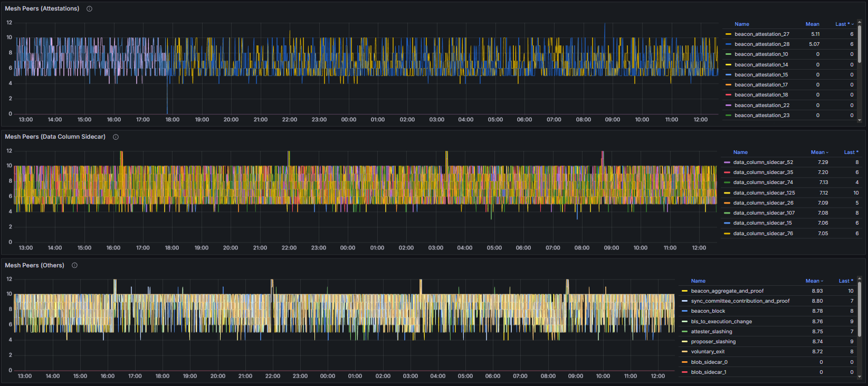
Task: Isolate the beacon_aggregate_and_proof series
Action: coord(727,291)
